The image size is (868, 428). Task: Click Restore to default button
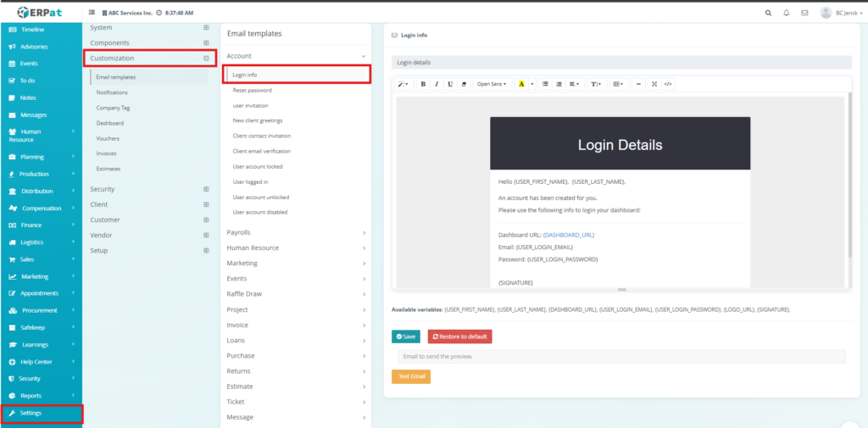coord(459,336)
